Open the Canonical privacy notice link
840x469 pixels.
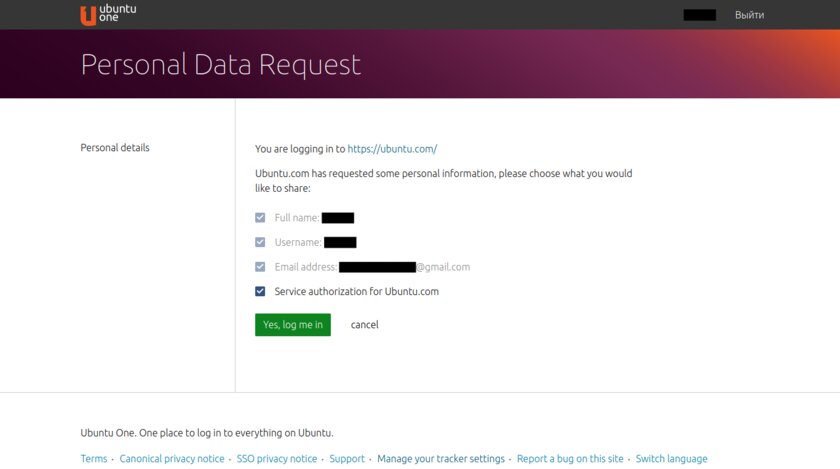click(172, 459)
